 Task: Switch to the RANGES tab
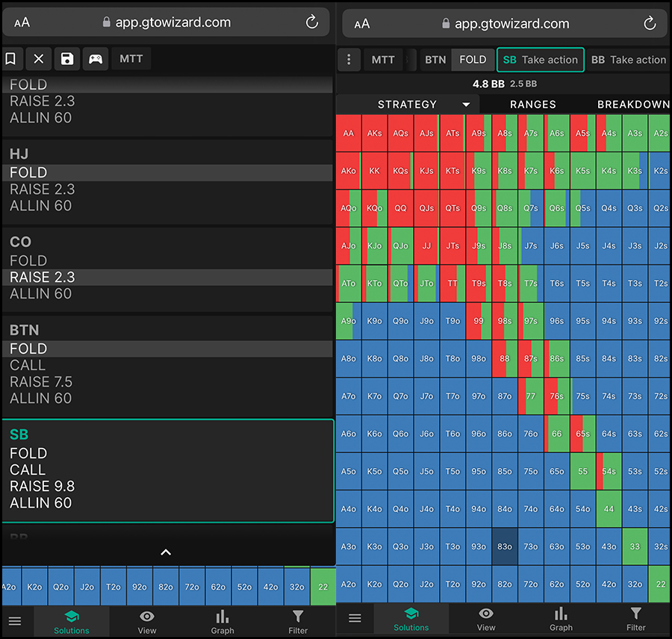(x=532, y=105)
